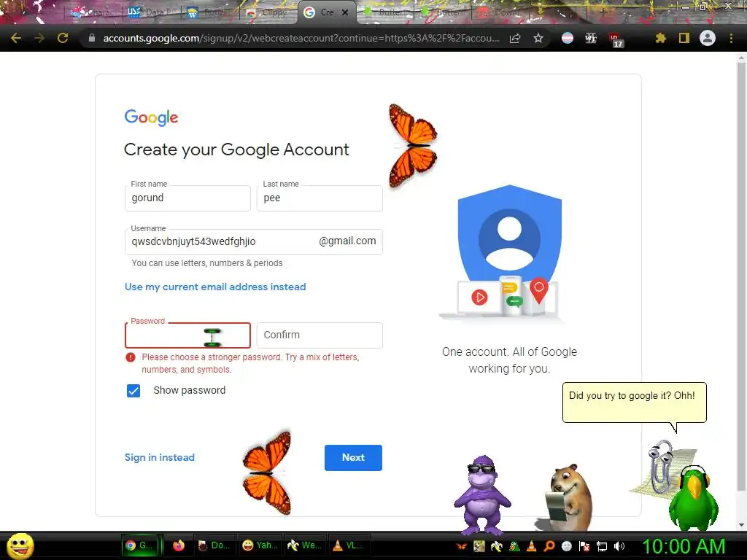Click the green parrot with headphones
Viewport: 747px width, 560px height.
coord(693,497)
